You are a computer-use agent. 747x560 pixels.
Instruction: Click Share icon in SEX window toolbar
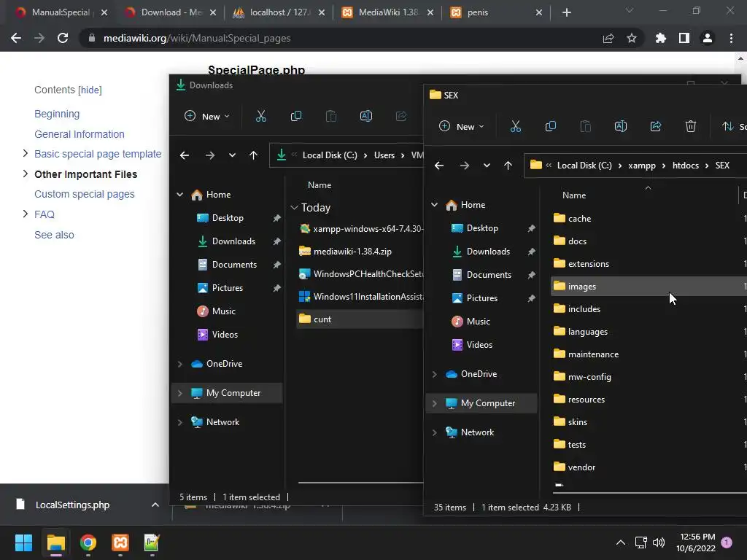[656, 126]
